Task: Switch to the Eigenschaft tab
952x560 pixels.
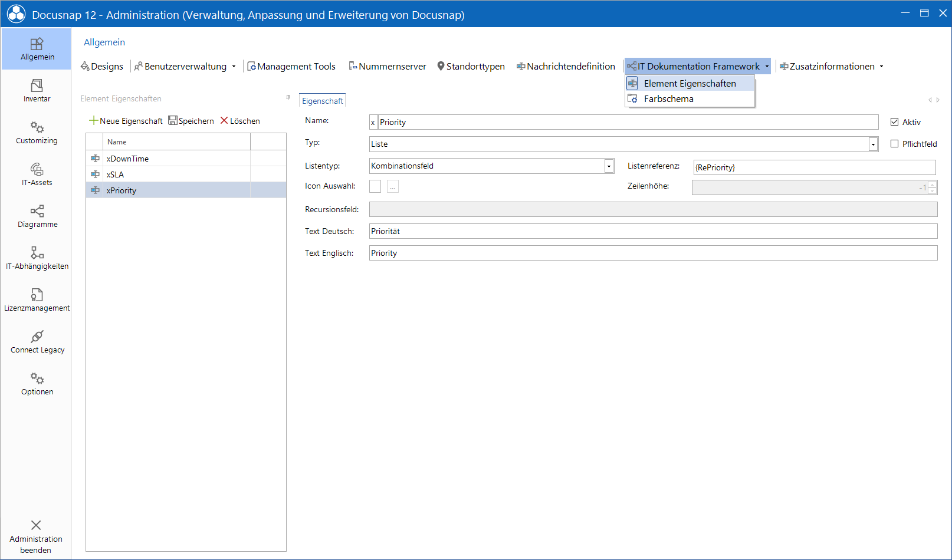Action: click(x=322, y=101)
